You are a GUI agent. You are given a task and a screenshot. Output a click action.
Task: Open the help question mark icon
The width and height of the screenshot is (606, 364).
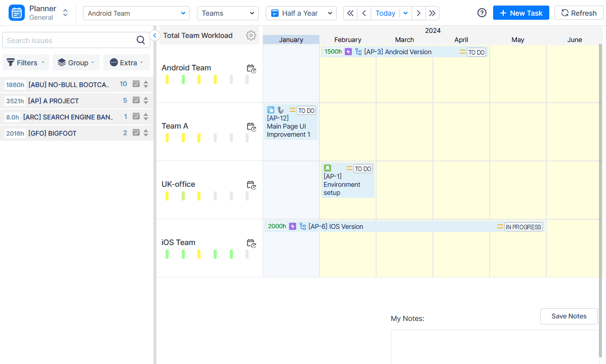[481, 13]
